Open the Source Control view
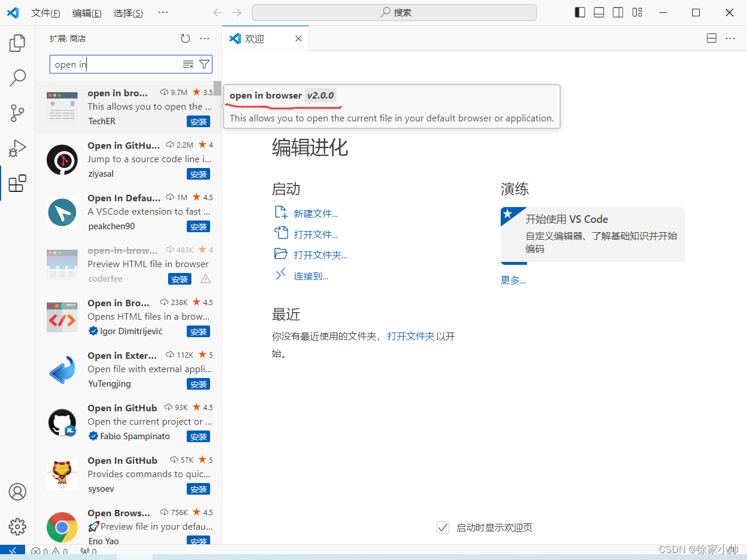Screen dimensions: 747x560 (18, 113)
